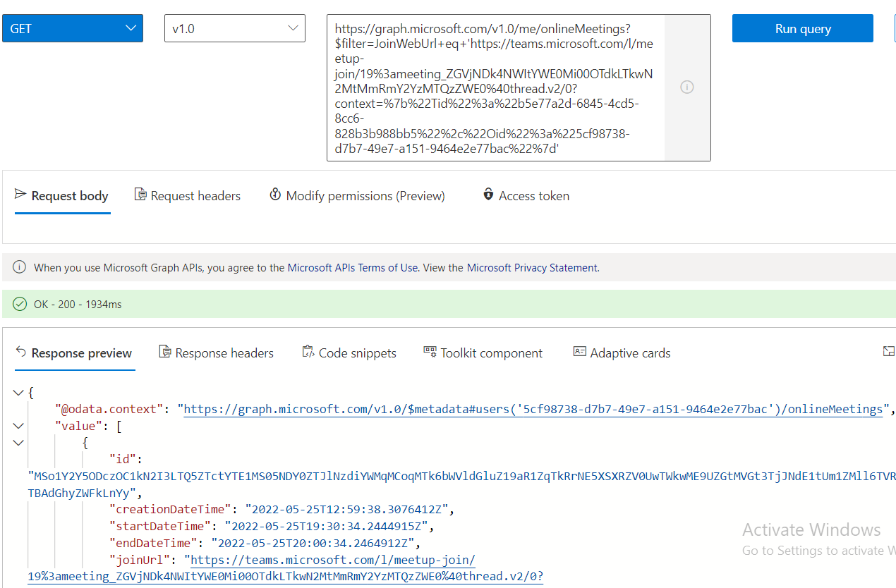Click the green checkmark in the OK 200 status bar
The height and width of the screenshot is (588, 896).
tap(19, 303)
